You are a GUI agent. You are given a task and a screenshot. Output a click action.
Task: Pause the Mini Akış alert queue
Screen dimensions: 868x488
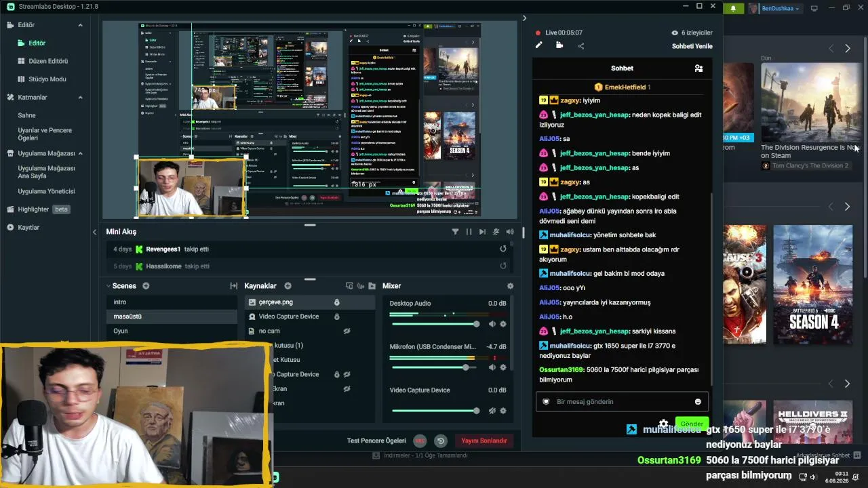click(x=469, y=232)
